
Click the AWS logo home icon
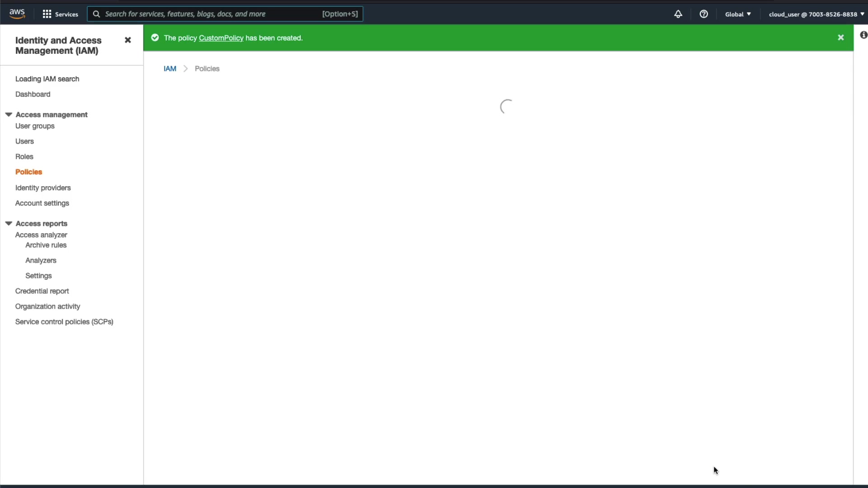pos(17,14)
